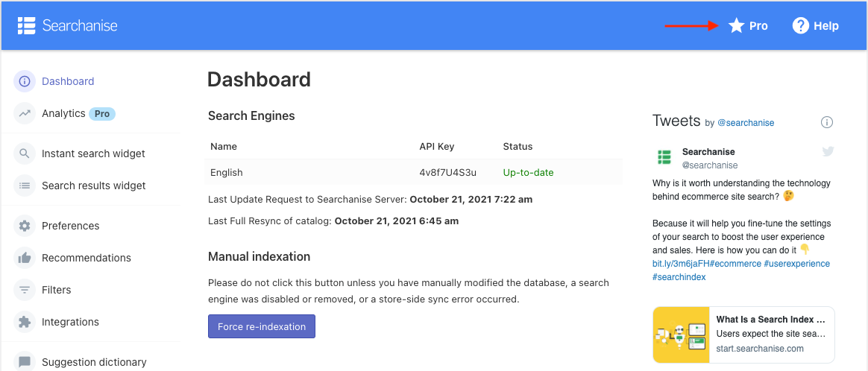Click the Suggestion dictionary chat bubble icon
The width and height of the screenshot is (868, 371).
25,361
